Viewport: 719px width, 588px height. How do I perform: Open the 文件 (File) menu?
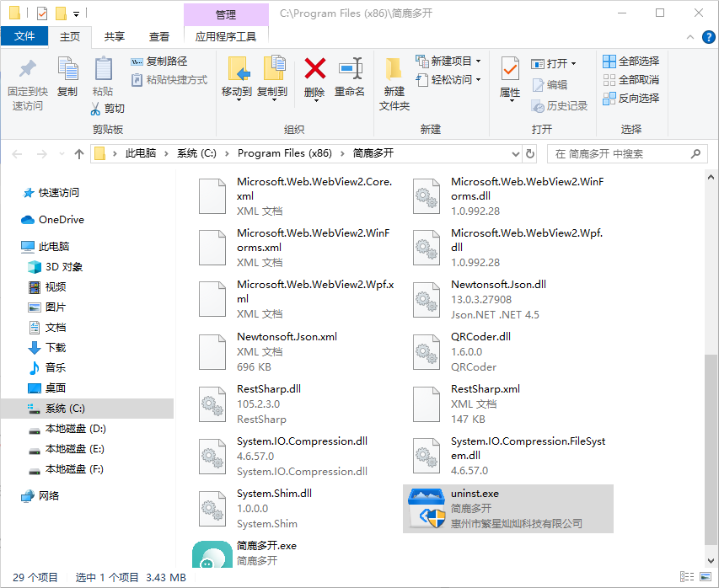click(x=25, y=36)
